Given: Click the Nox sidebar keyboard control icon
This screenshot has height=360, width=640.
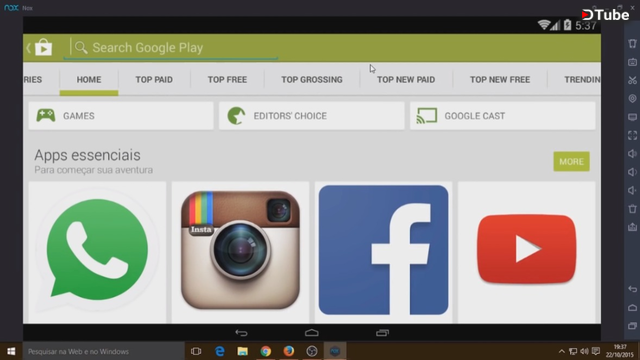Looking at the screenshot, I should pos(632,62).
